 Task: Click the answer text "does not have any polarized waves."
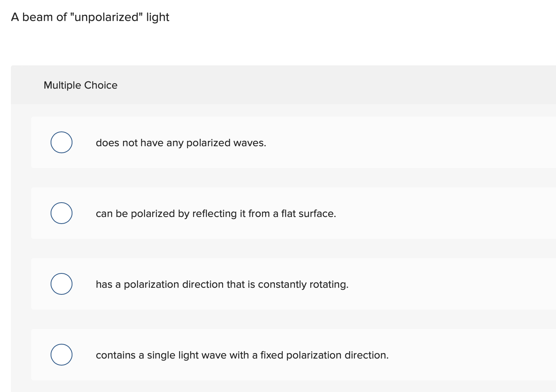[181, 143]
